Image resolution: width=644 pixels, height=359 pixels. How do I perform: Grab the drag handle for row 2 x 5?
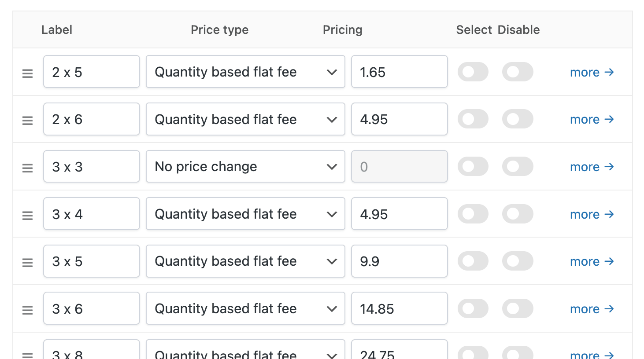click(27, 73)
